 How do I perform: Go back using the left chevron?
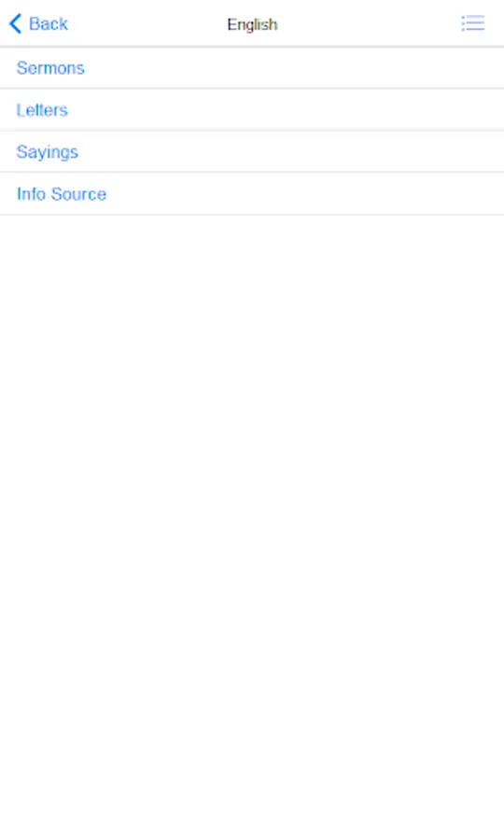(16, 23)
